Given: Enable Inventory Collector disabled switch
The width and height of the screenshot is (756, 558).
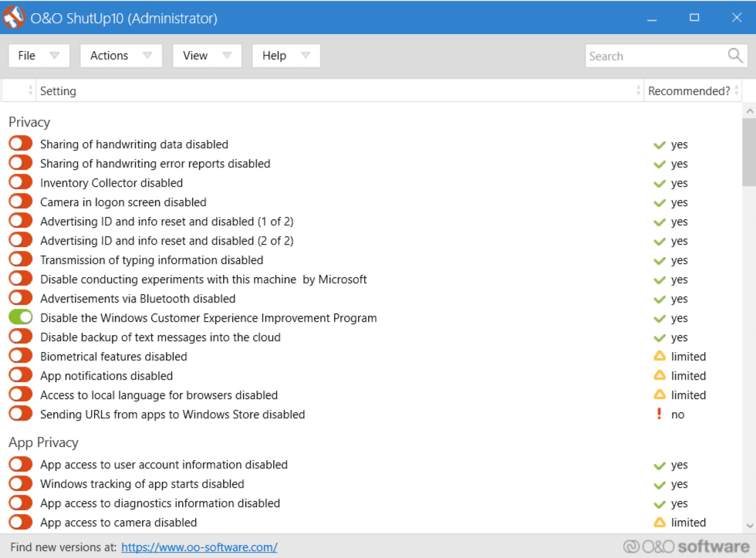Looking at the screenshot, I should [20, 182].
